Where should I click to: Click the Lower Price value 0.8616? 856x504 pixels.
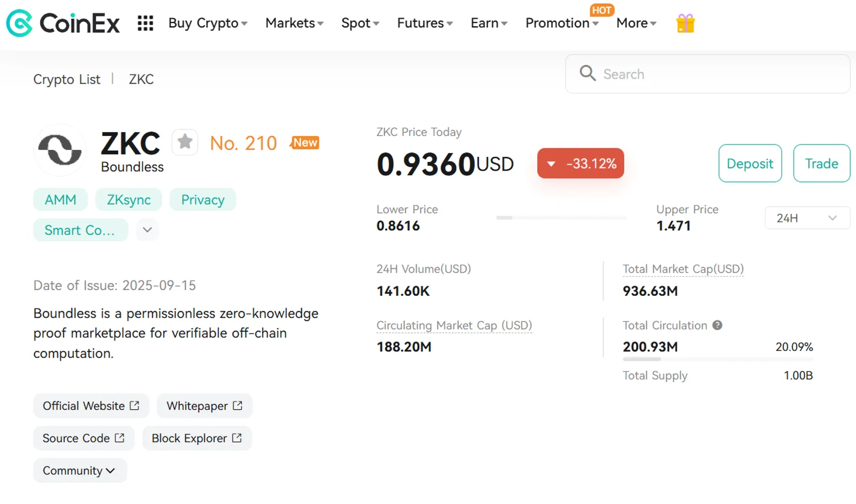pyautogui.click(x=398, y=226)
